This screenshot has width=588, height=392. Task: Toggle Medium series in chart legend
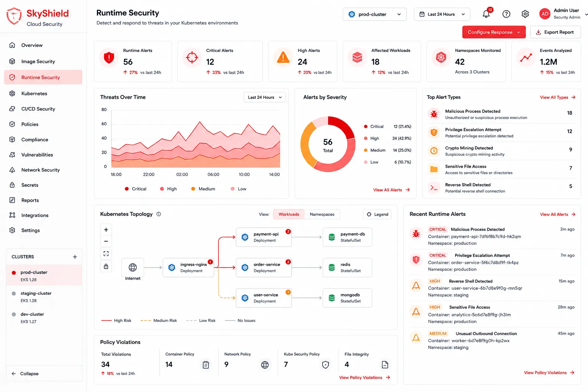pyautogui.click(x=203, y=189)
